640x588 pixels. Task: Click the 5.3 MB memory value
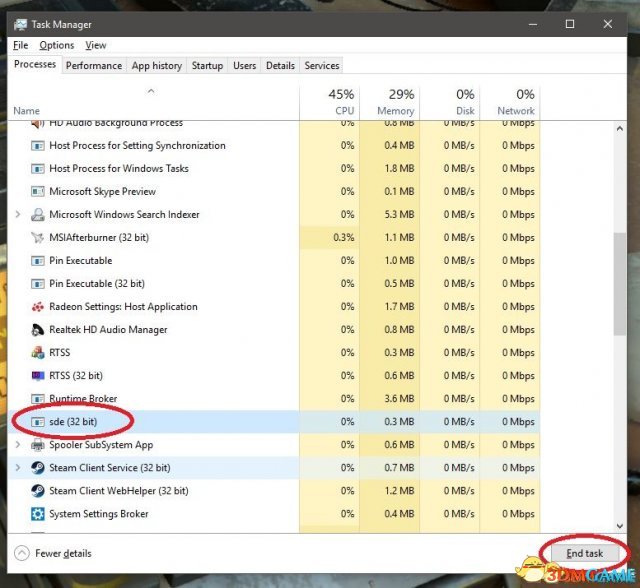point(399,215)
